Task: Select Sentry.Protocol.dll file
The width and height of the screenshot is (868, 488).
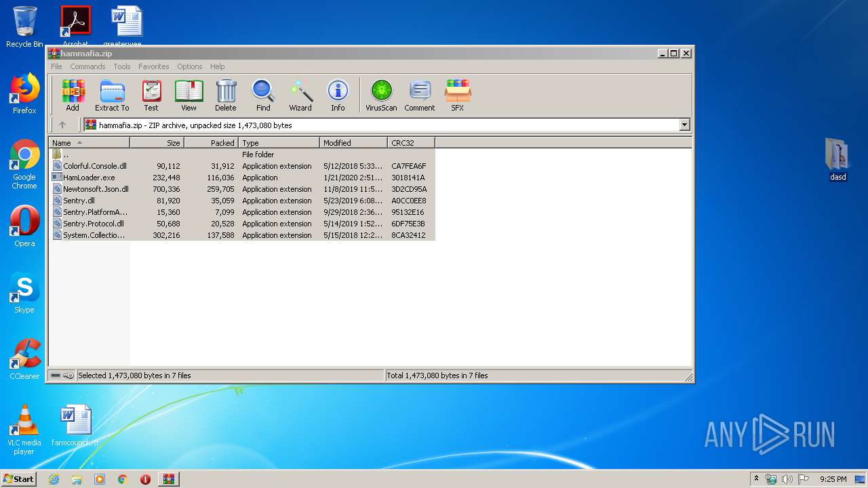Action: [242, 224]
